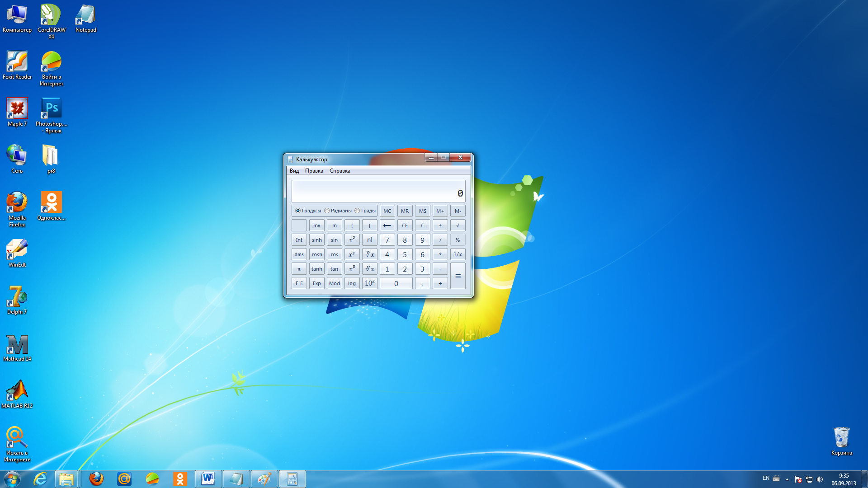Open Windows Explorer folder in taskbar
This screenshot has width=868, height=488.
coord(66,479)
